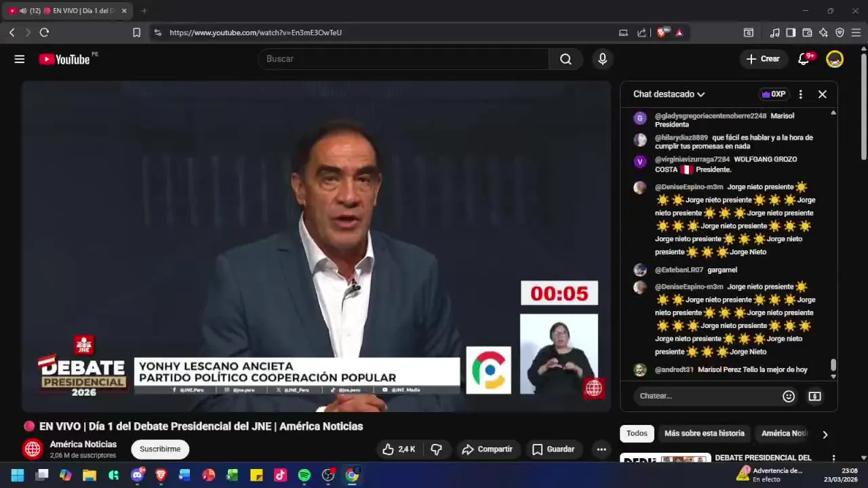Open América Noticias channel name
The width and height of the screenshot is (868, 488).
(x=83, y=445)
